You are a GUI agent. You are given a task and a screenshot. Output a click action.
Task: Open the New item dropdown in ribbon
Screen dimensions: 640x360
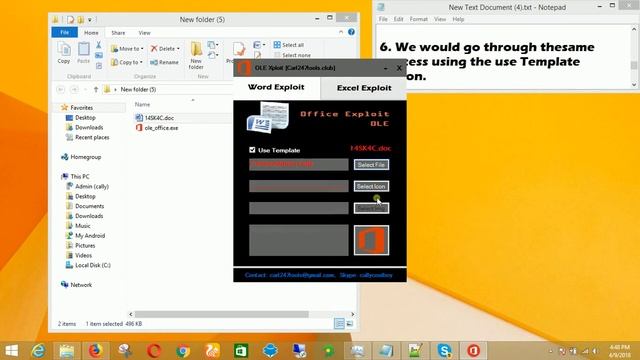(213, 44)
